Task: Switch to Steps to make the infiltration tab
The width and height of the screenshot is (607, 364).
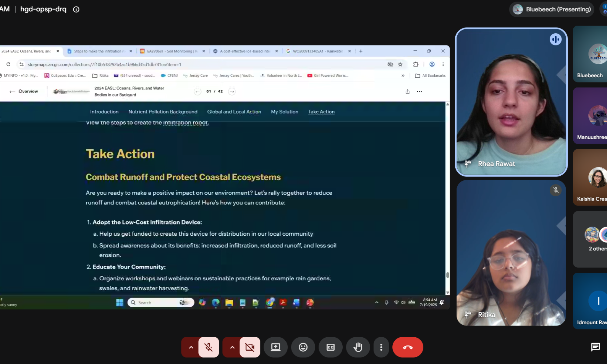Action: coord(100,51)
